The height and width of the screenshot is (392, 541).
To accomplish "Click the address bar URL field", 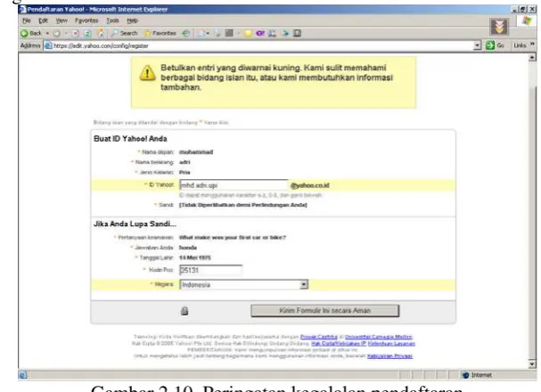I will click(262, 45).
